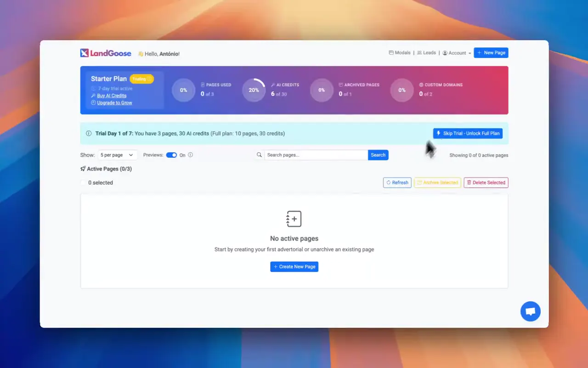
Task: Click the "Showing 0 of 0 active pages" text
Action: (479, 155)
